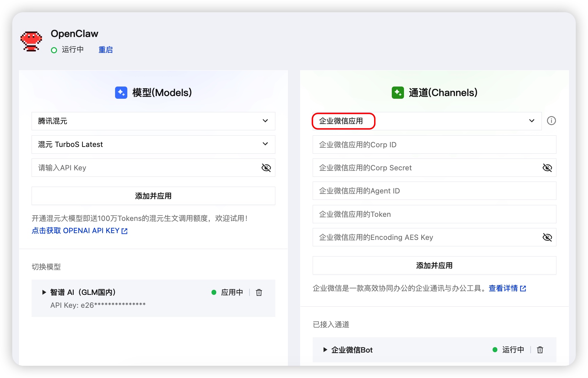Click the OpenClaw red crab logo

pyautogui.click(x=31, y=41)
